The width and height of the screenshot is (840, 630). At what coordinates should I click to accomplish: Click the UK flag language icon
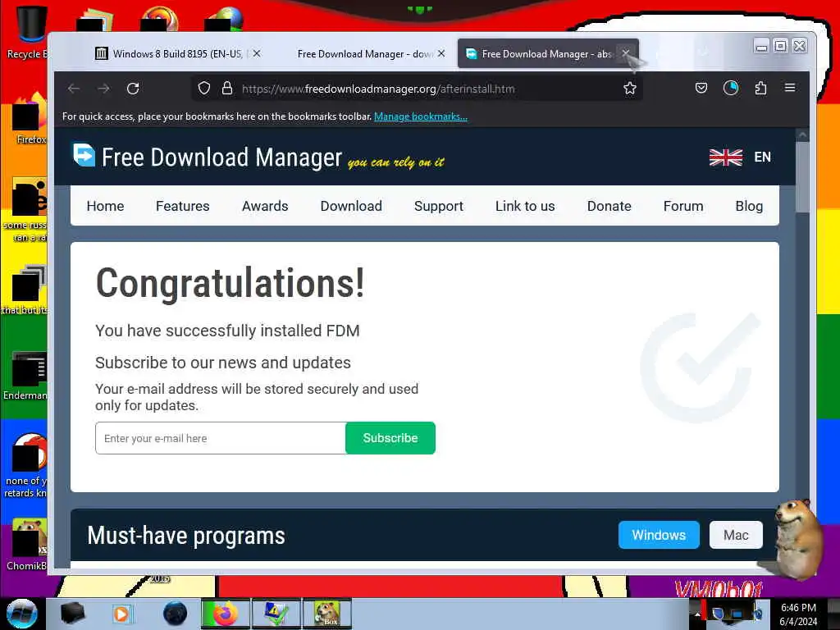click(725, 157)
